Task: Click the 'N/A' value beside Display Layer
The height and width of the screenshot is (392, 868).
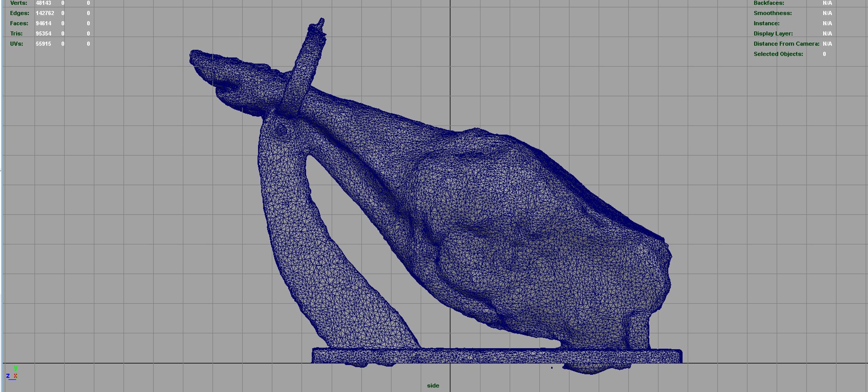Action: point(827,33)
